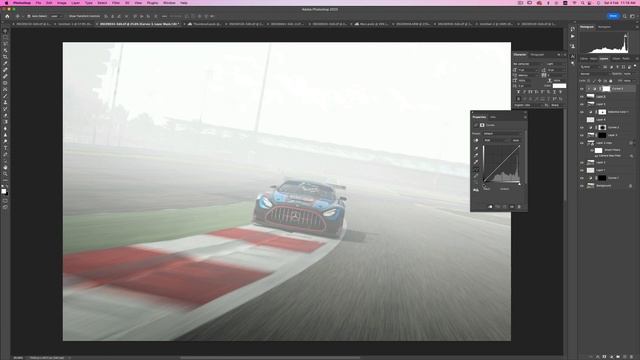Hide the Layer 5 layer
This screenshot has height=360, width=640.
pyautogui.click(x=582, y=104)
